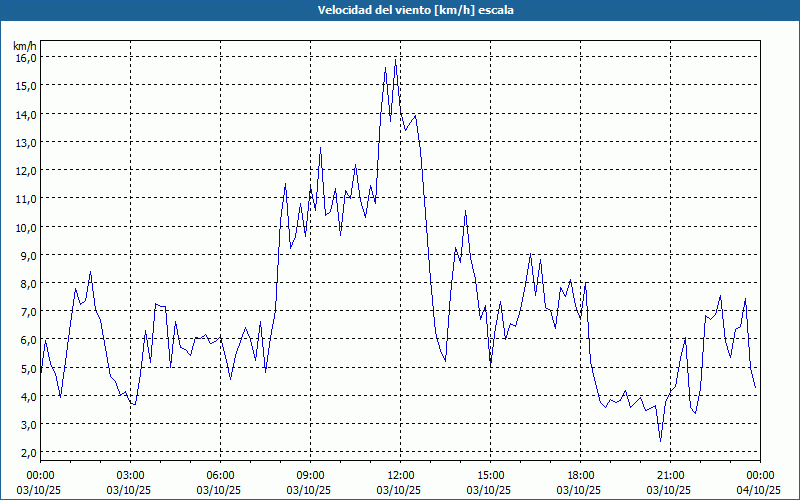800x500 pixels.
Task: Click the highest wind speed peak near 12:00
Action: coord(396,63)
